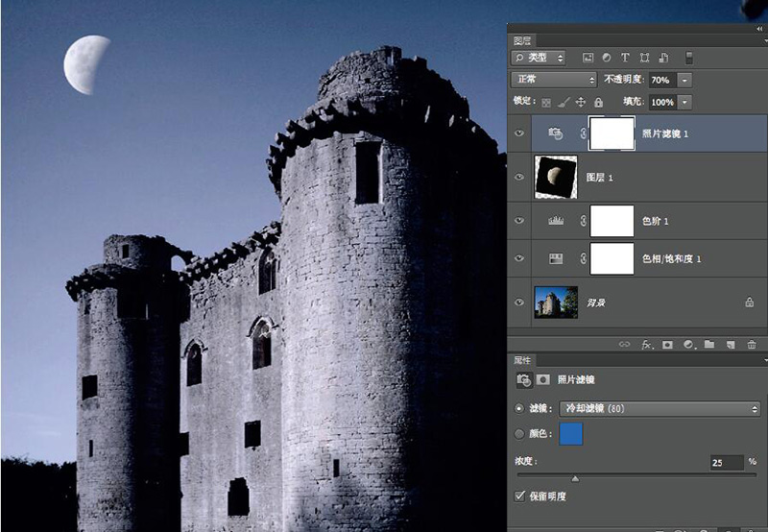This screenshot has height=532, width=768.
Task: Click the delete layer trash icon
Action: (x=751, y=344)
